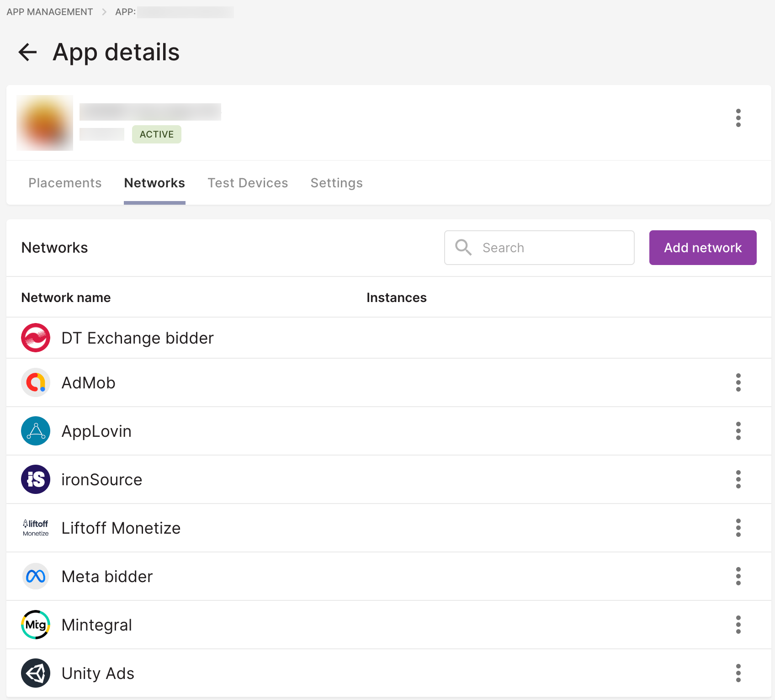775x700 pixels.
Task: Select the Networks tab
Action: [154, 183]
